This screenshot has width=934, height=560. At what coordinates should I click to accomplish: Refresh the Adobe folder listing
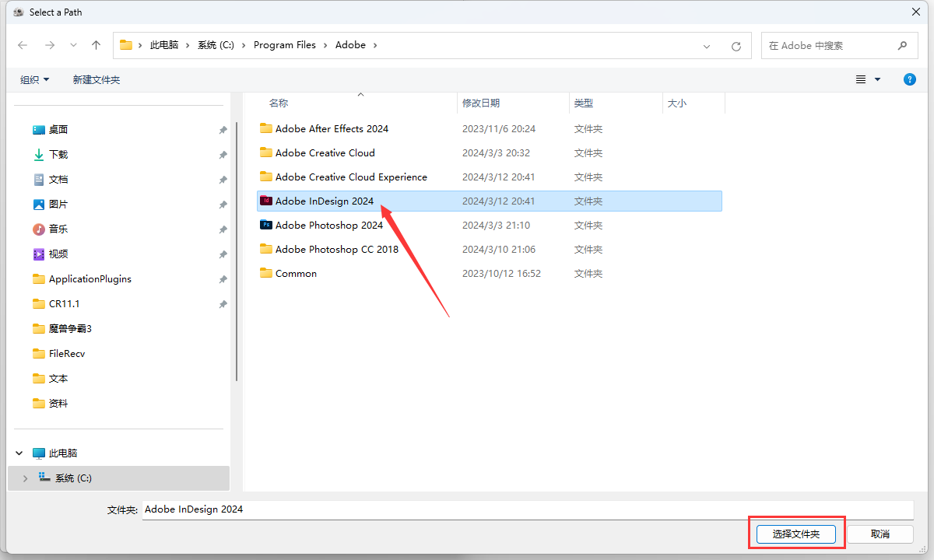736,46
